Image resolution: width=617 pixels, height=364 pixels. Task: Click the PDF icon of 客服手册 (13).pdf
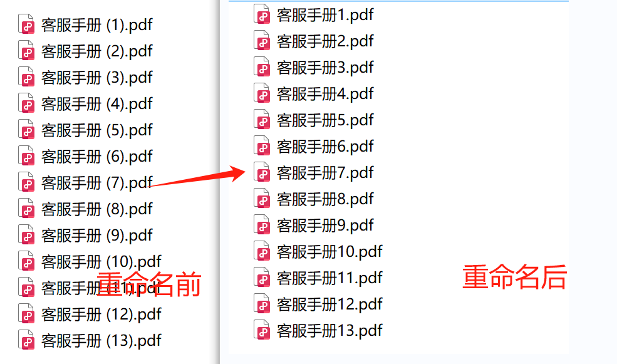[26, 340]
